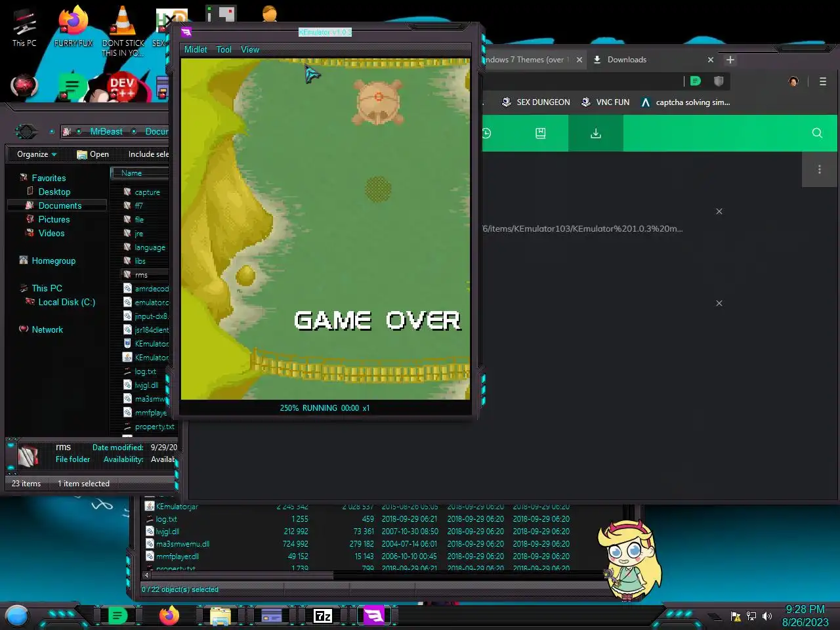Open the Tool menu in KEmulator
Screen dimensions: 840x630
pos(224,49)
